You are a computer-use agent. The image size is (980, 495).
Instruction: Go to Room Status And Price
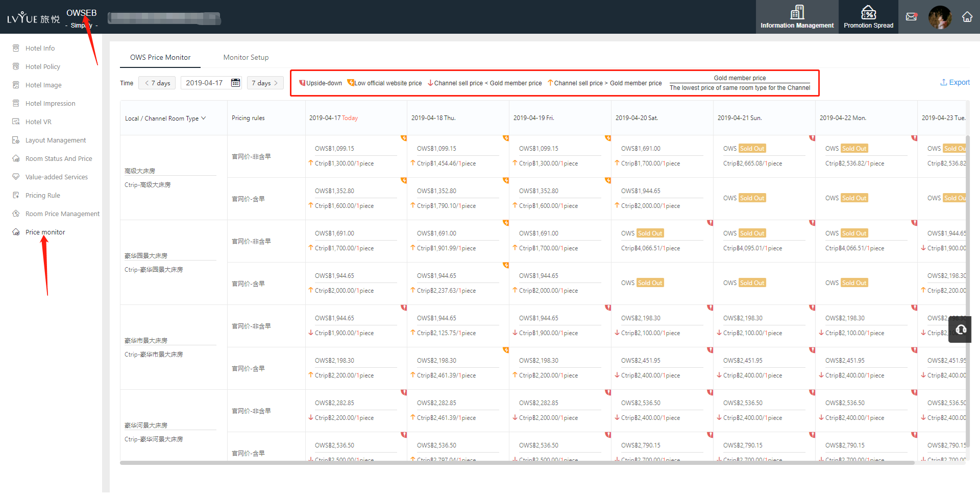59,158
